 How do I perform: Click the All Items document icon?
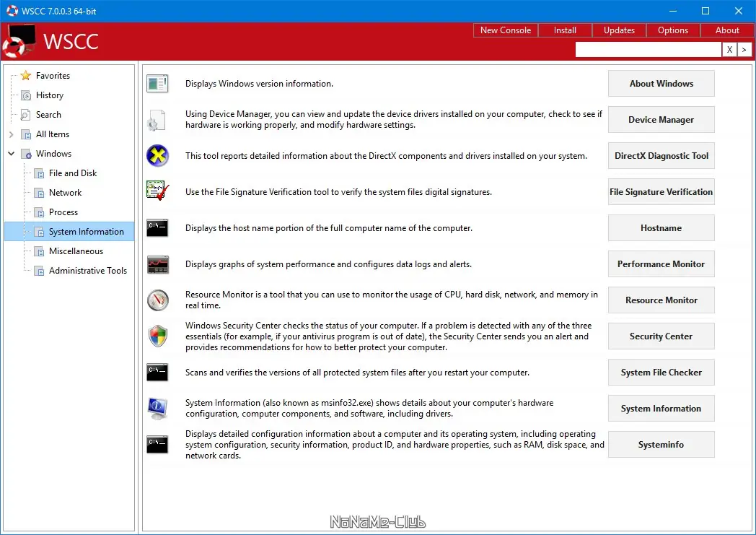[26, 134]
